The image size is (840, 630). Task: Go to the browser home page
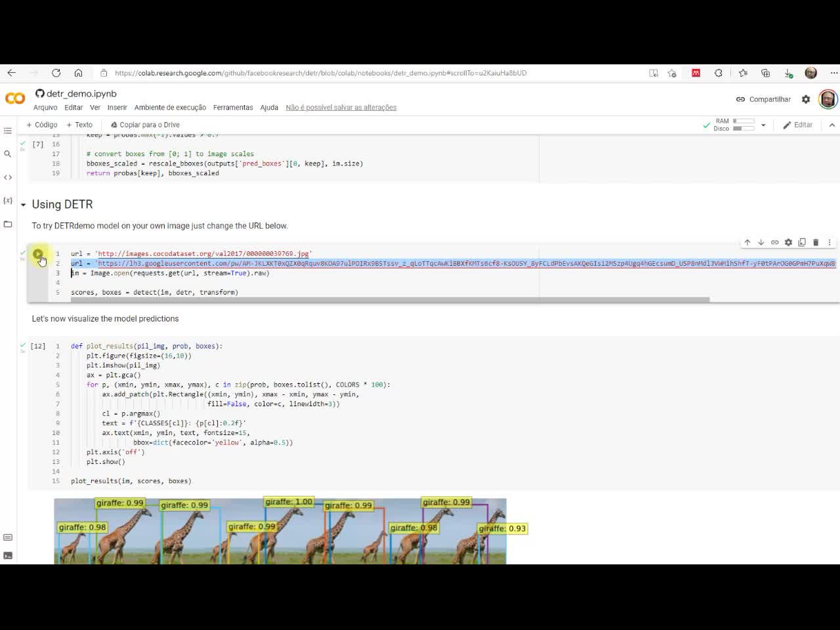point(78,73)
